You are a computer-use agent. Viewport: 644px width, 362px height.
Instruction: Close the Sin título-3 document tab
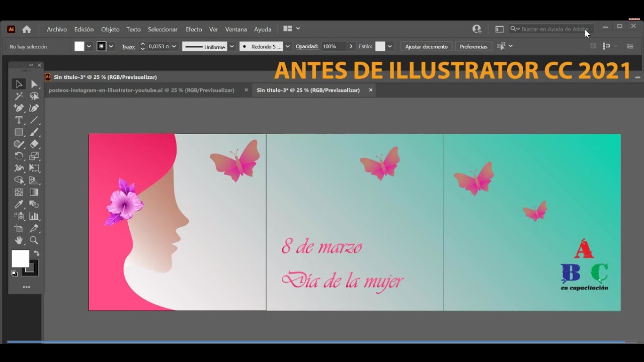pos(371,90)
